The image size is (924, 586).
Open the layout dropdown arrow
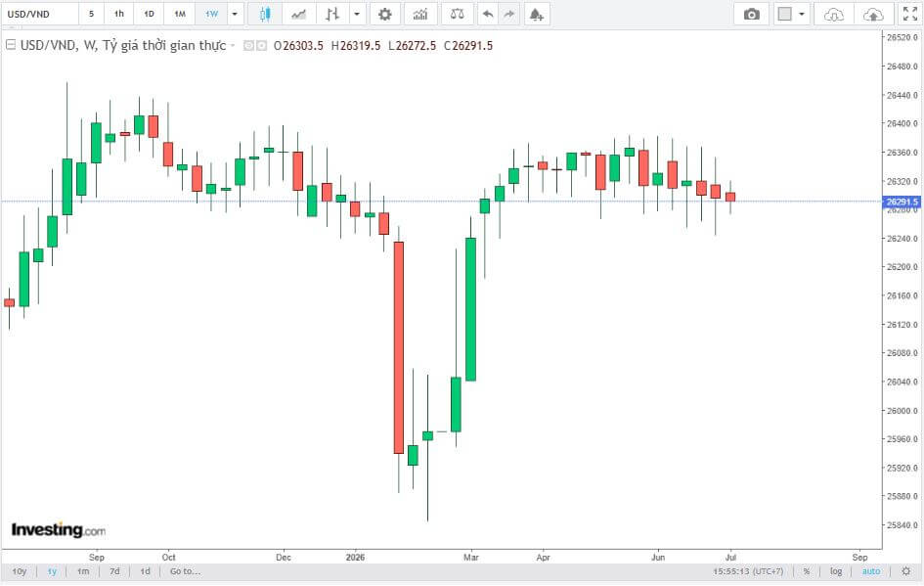tap(802, 14)
